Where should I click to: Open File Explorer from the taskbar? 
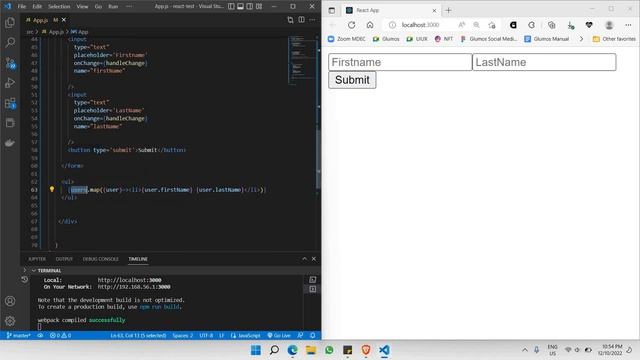311,350
